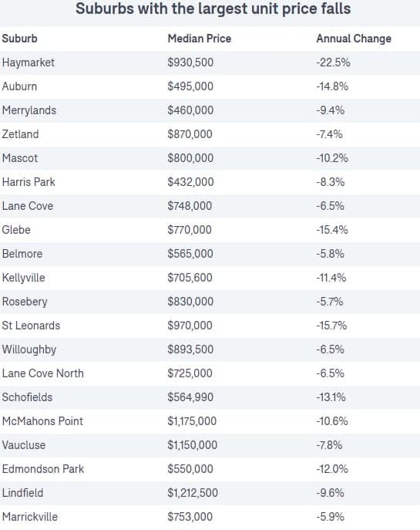Click Glebe annual change -15.4%
Image resolution: width=420 pixels, height=530 pixels.
(x=332, y=230)
